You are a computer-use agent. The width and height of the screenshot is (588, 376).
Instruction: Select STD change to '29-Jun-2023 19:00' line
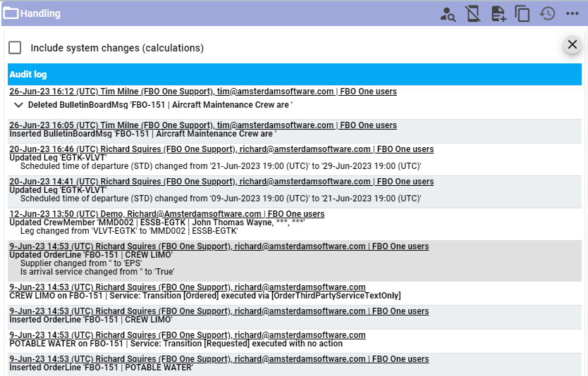tap(221, 166)
